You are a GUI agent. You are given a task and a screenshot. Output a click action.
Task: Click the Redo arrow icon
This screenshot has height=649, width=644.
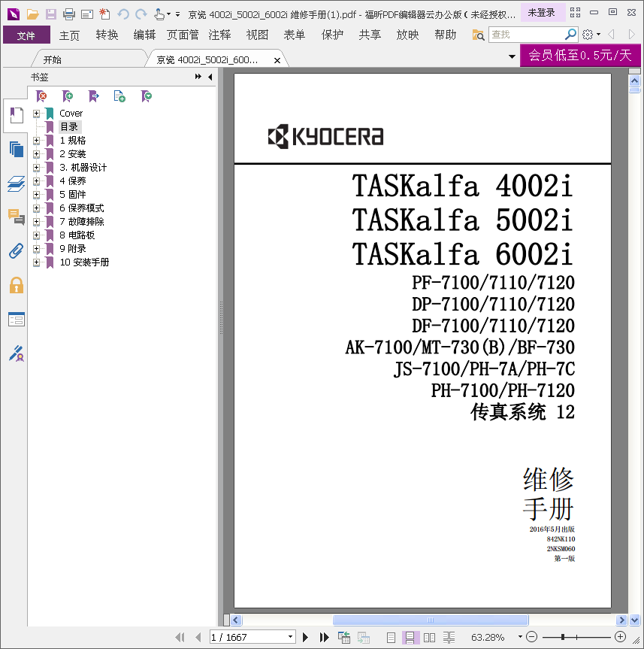pyautogui.click(x=141, y=14)
